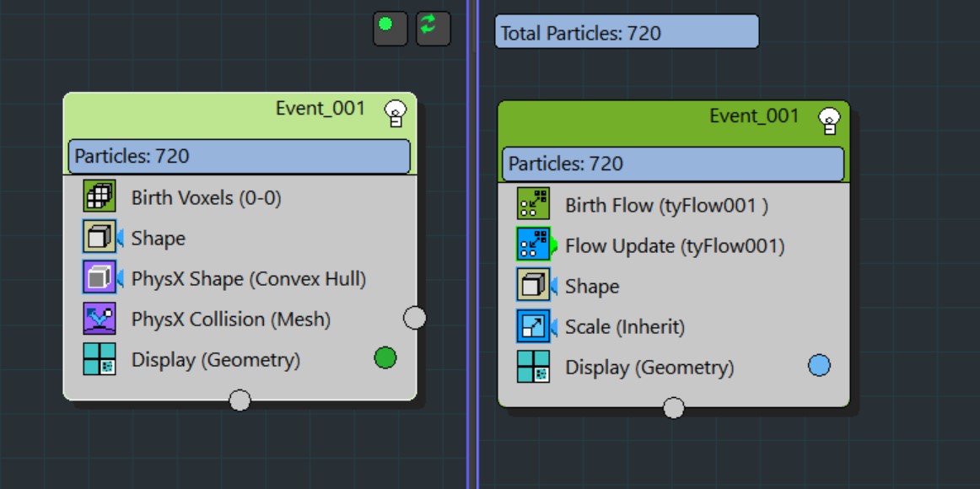Viewport: 980px width, 489px height.
Task: Click the green refresh arrows button
Action: pyautogui.click(x=433, y=30)
